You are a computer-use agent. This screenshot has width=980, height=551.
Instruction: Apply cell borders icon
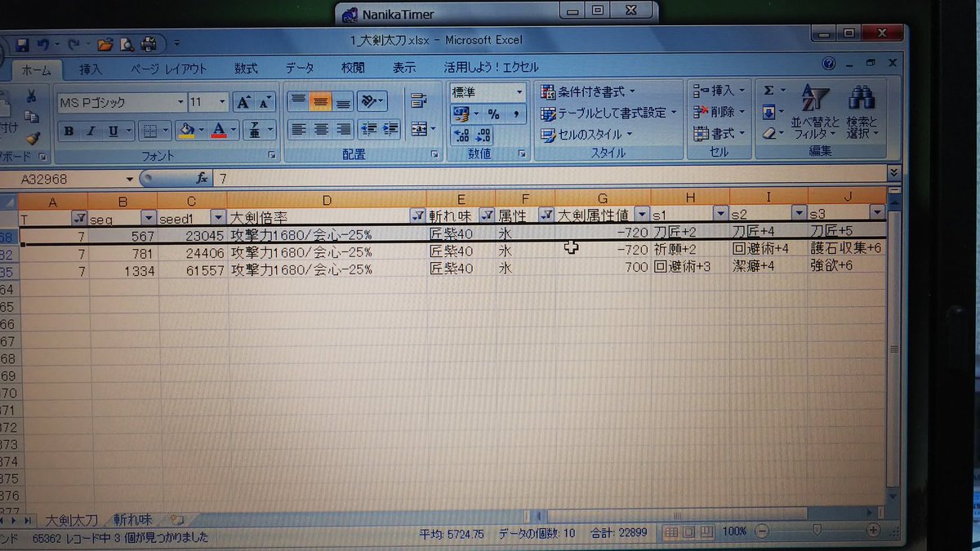coord(149,131)
